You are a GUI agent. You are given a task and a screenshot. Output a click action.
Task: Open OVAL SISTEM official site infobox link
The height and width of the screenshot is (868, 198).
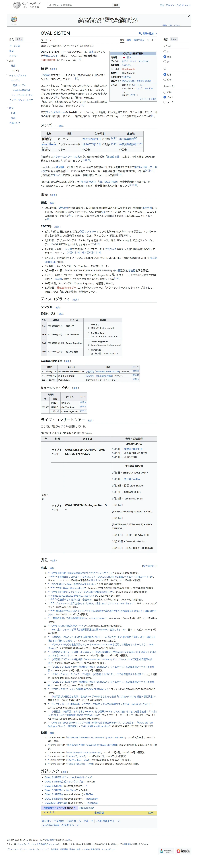point(136,81)
